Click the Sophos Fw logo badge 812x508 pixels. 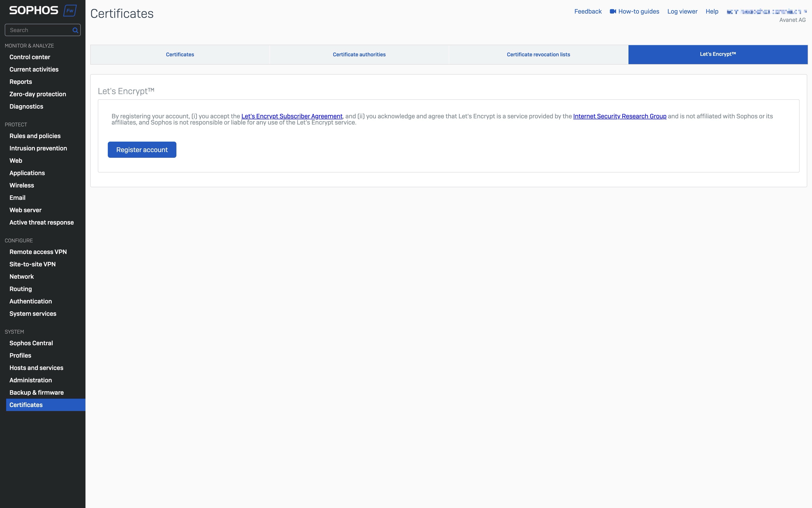point(70,10)
